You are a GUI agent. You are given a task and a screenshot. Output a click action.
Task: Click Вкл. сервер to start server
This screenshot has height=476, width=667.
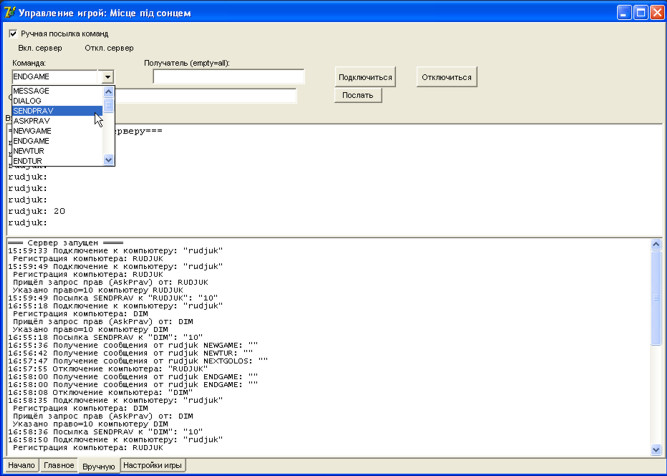[39, 48]
